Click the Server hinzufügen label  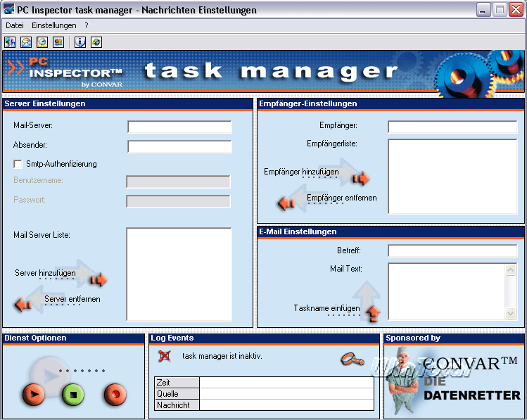pos(45,273)
